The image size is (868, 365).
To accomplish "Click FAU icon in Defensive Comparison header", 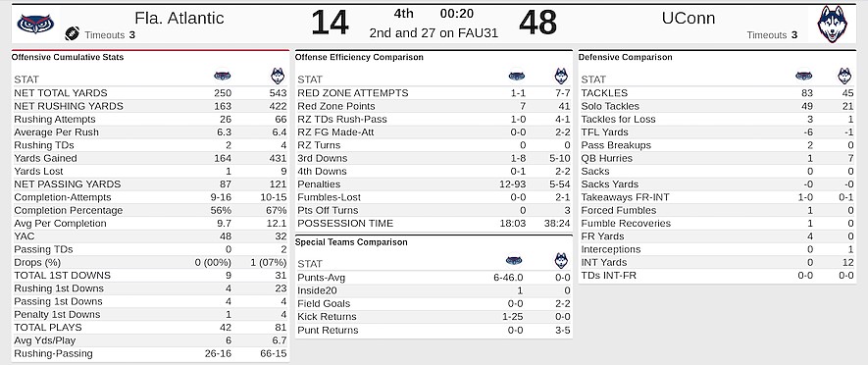I will (804, 77).
